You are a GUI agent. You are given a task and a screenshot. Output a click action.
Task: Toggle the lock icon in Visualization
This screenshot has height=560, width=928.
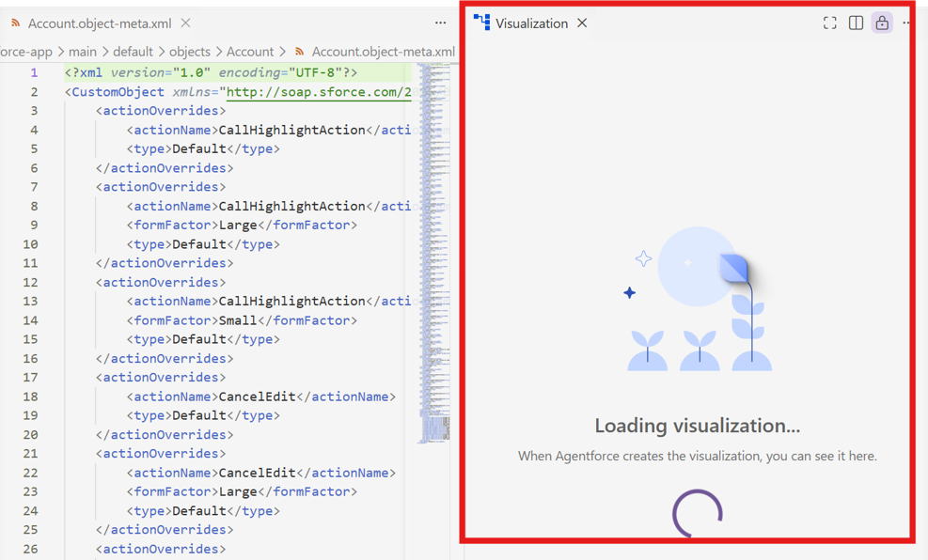[882, 23]
